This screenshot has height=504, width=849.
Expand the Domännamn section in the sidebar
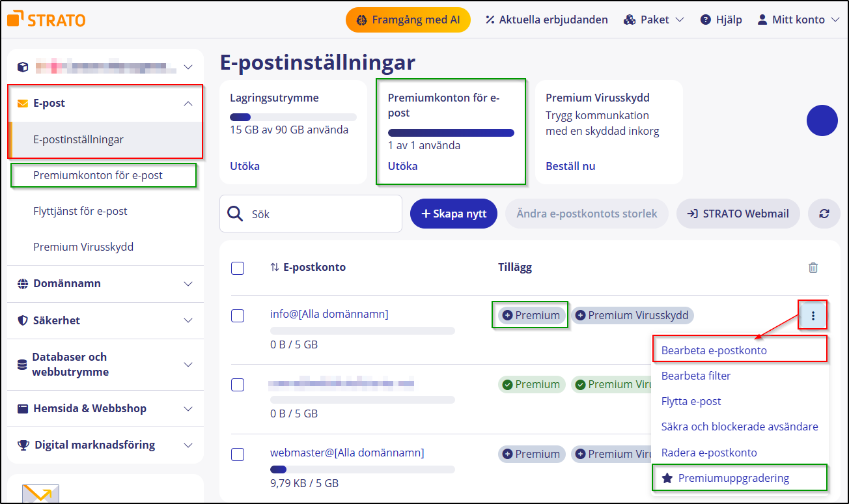[x=105, y=283]
